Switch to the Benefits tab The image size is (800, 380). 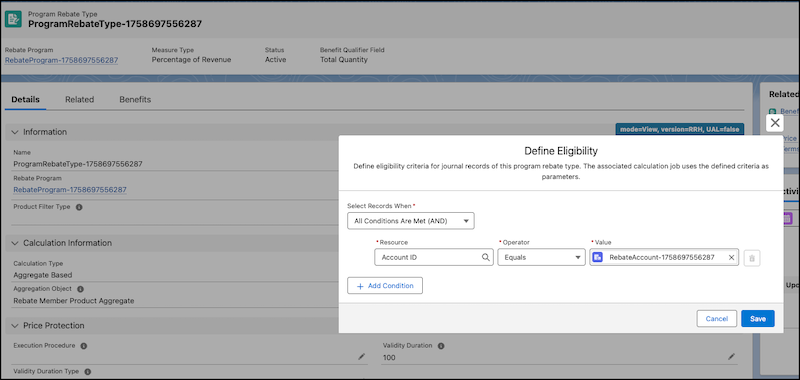tap(135, 99)
